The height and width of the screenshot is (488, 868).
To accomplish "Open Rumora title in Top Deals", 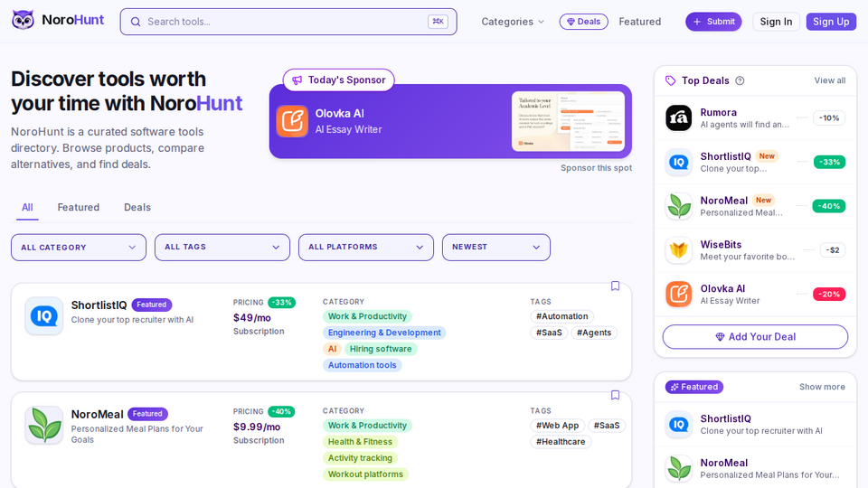I will pos(719,112).
